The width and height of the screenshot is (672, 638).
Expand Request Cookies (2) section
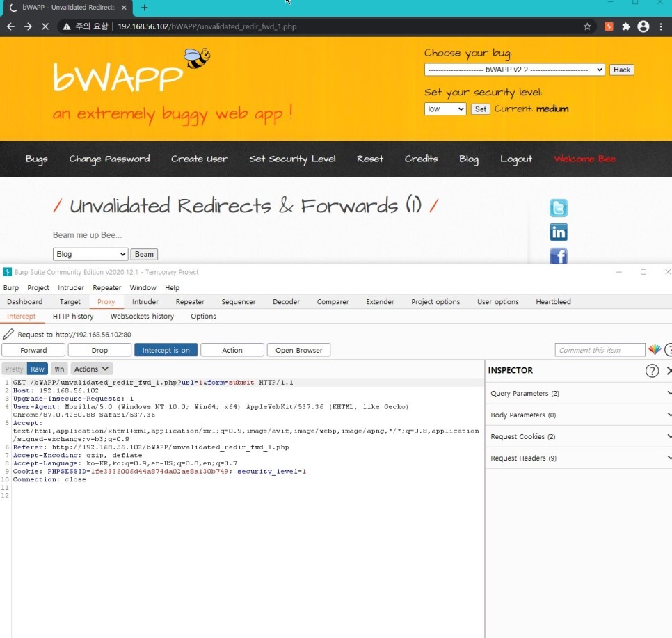(579, 436)
